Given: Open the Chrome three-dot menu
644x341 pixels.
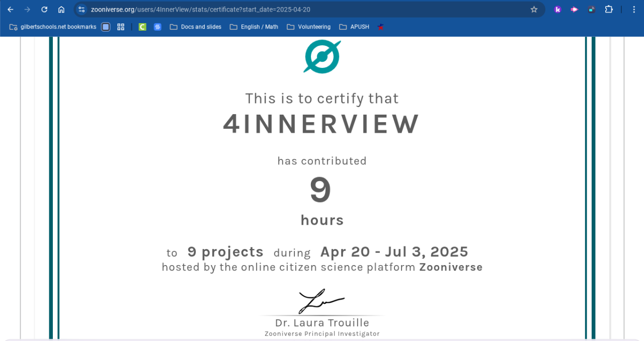Looking at the screenshot, I should tap(634, 10).
